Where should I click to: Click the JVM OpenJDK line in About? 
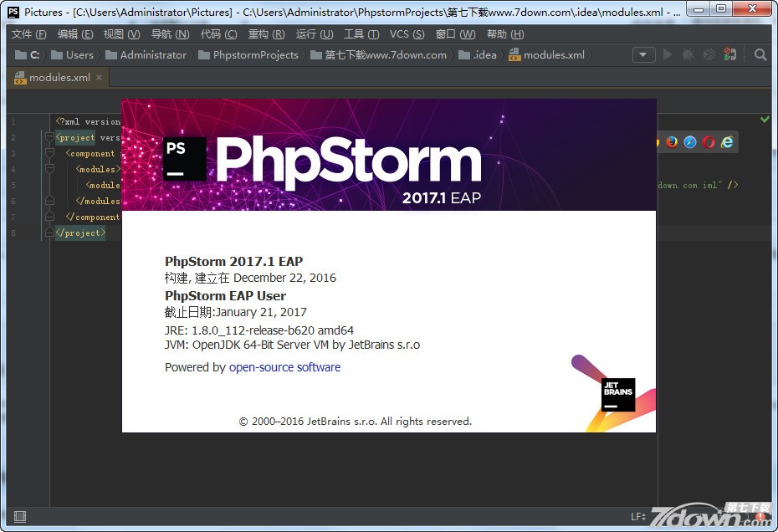pos(292,345)
